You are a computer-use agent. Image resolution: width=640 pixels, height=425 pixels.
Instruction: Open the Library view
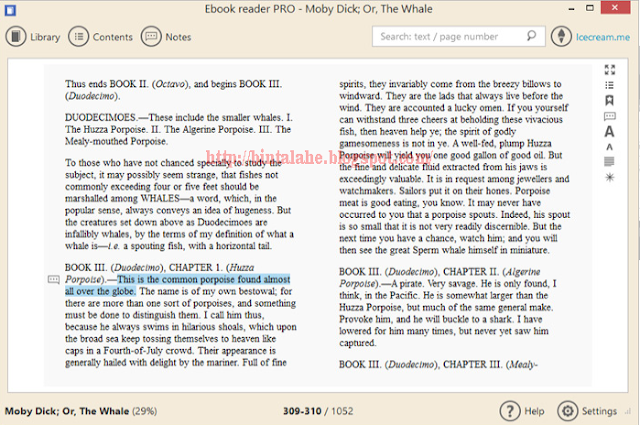pos(33,37)
